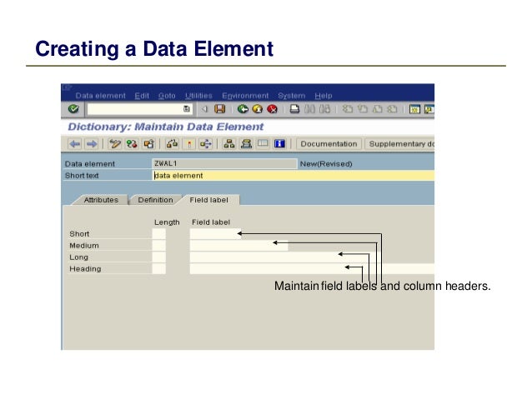Display the object list hierarchy icon
Screen dimensions: 532x399
[x=229, y=144]
